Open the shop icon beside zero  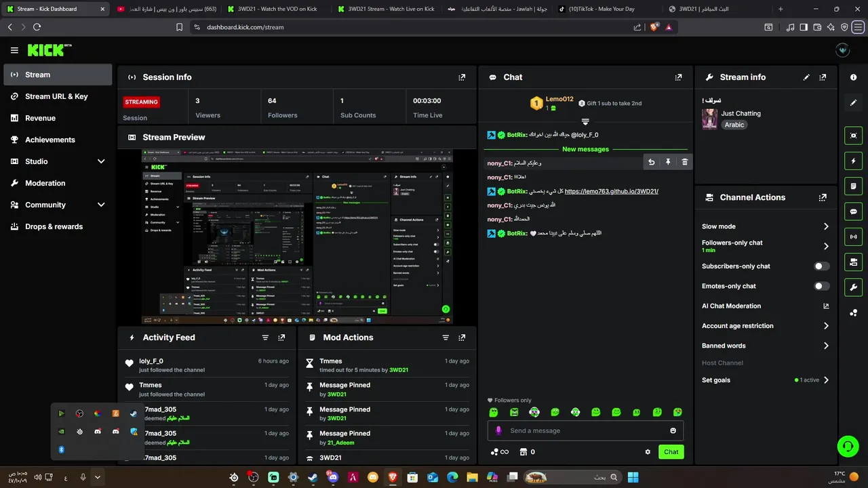tap(523, 452)
